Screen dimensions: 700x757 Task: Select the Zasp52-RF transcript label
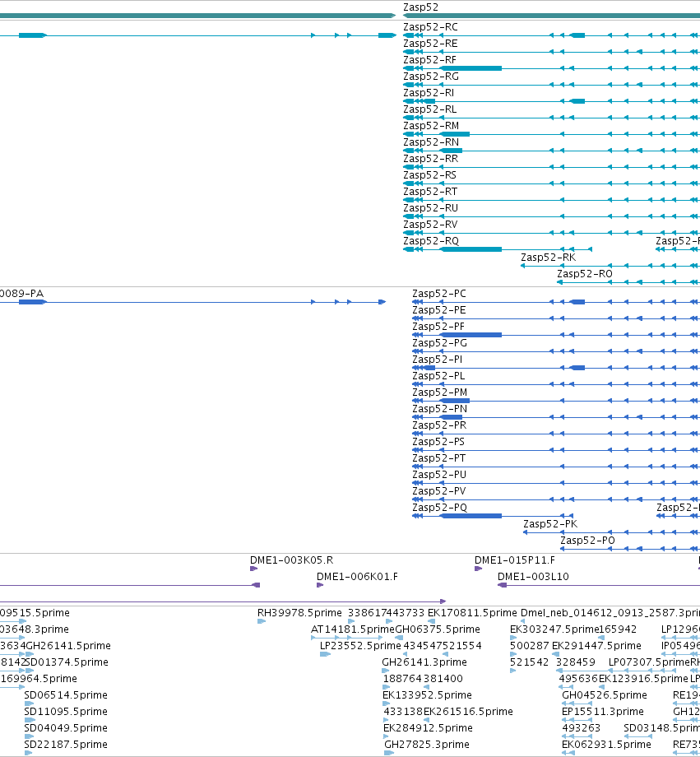click(x=429, y=60)
